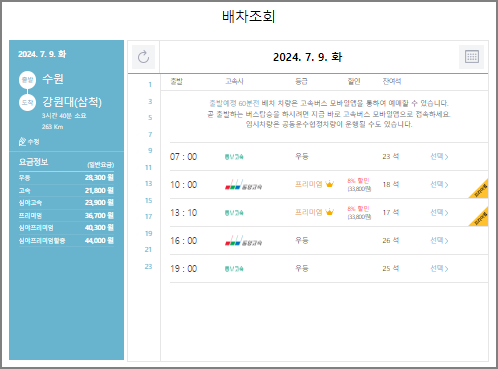Click the 10 : 00 departure time
This screenshot has width=498, height=369.
[183, 185]
